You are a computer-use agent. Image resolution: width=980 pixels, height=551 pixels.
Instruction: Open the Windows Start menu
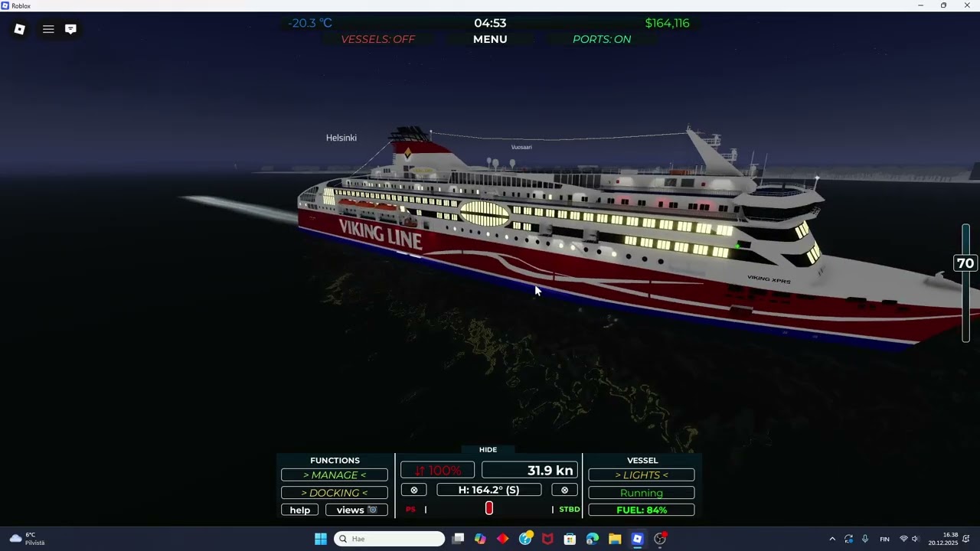point(321,539)
